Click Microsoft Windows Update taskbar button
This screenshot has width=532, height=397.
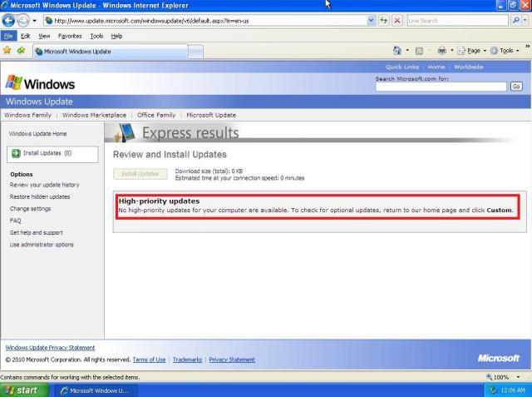[96, 390]
